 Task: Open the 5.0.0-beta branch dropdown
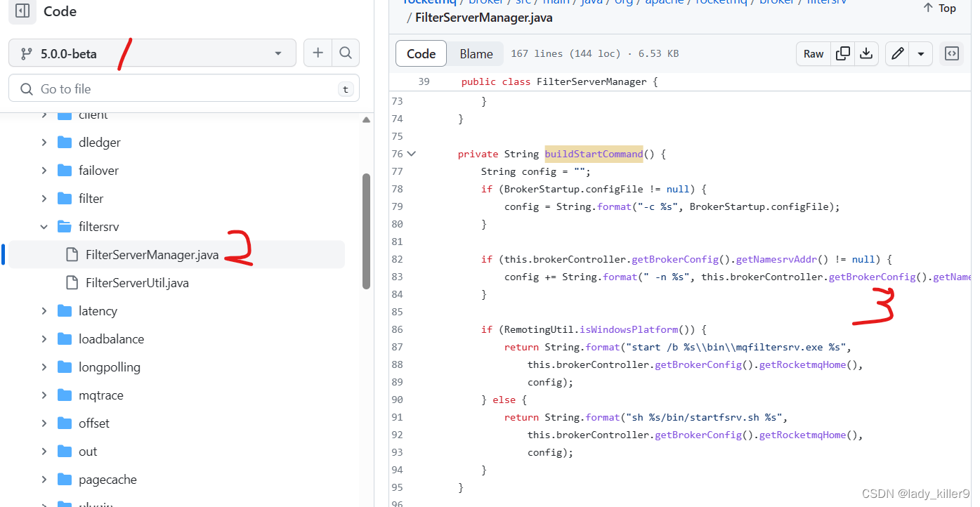(152, 53)
